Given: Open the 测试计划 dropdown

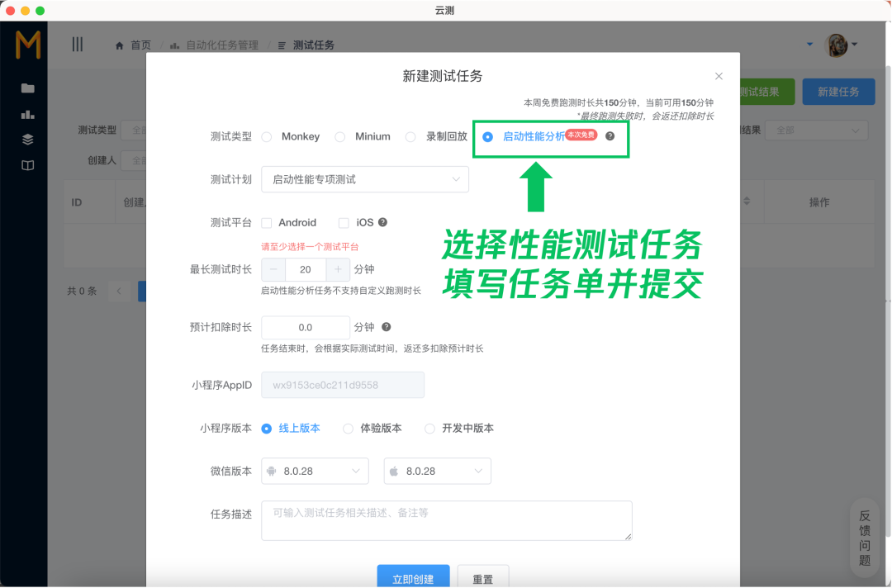Looking at the screenshot, I should click(x=365, y=180).
